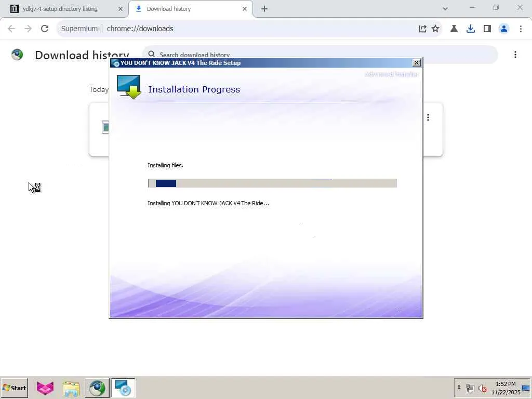Image resolution: width=532 pixels, height=399 pixels.
Task: Open the profile avatar menu
Action: pyautogui.click(x=504, y=29)
